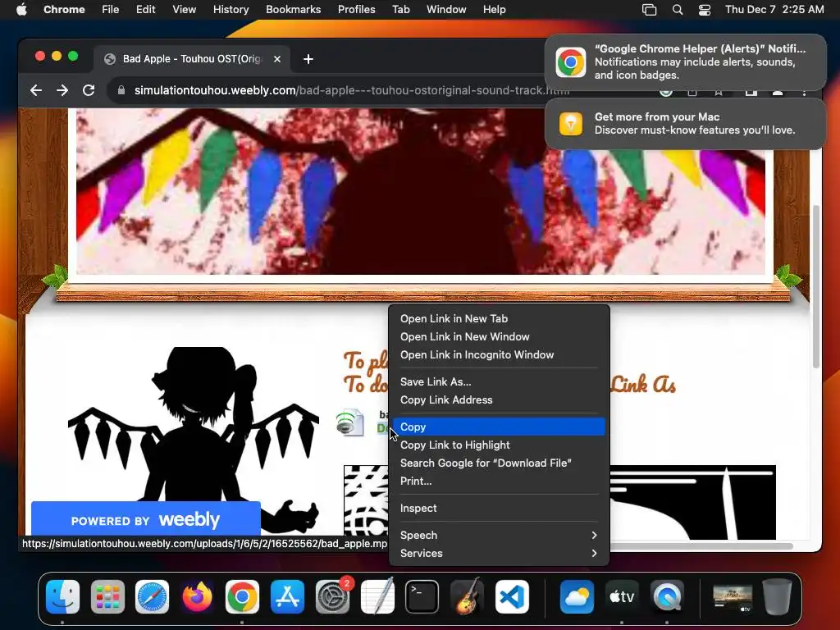Open the Edit menu
Screen dimensions: 840x630
[x=146, y=9]
